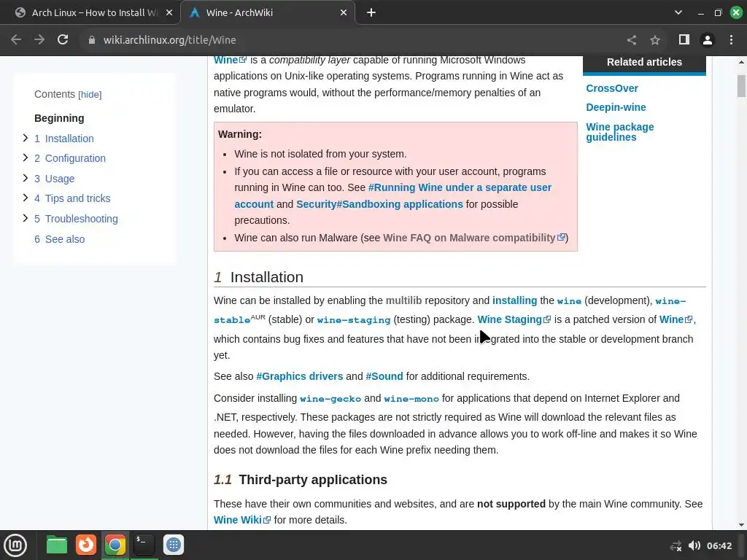Share this page using share icon

[632, 41]
